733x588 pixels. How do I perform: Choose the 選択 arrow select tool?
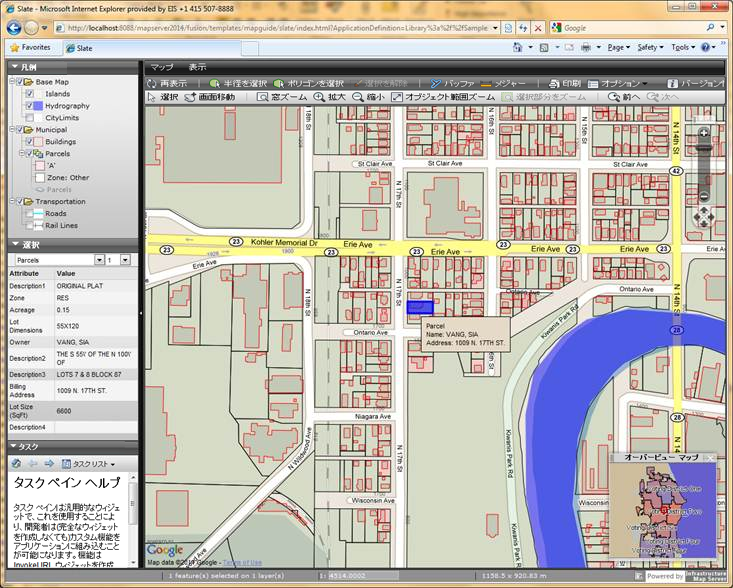tap(163, 97)
